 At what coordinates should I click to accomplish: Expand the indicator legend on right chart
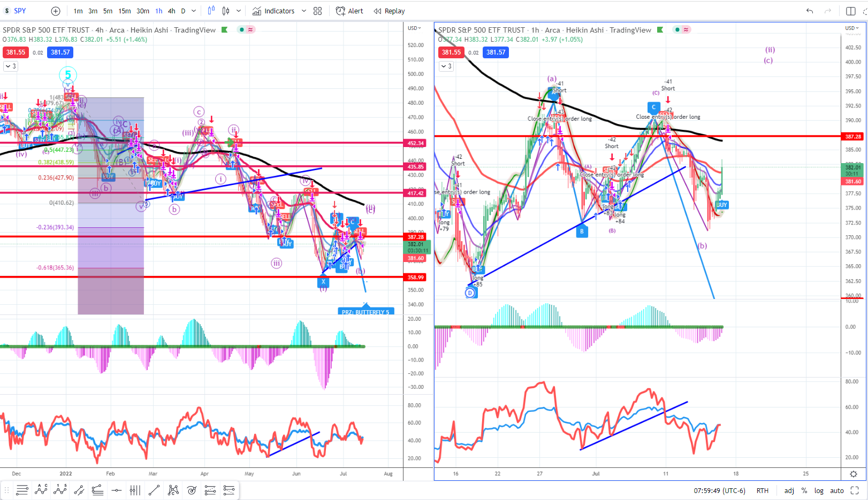pos(446,66)
